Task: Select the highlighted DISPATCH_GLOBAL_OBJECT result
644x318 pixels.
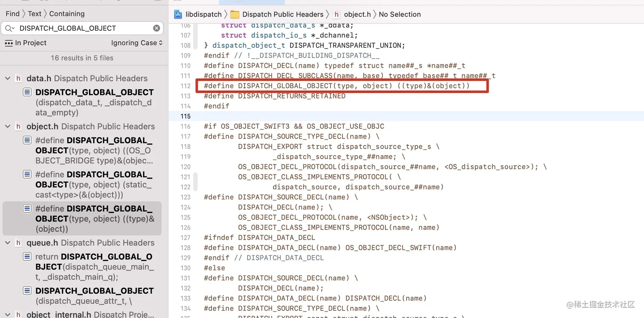Action: [x=82, y=218]
